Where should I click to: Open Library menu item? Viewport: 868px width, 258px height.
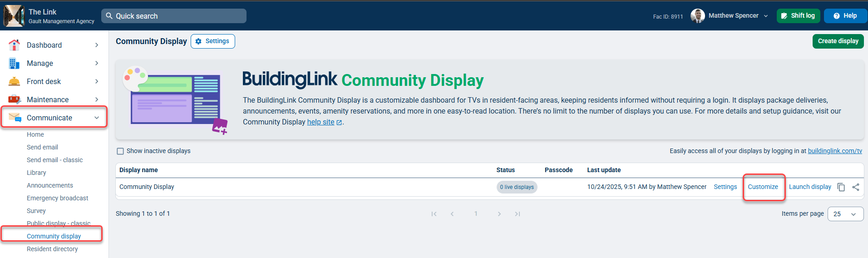click(36, 173)
